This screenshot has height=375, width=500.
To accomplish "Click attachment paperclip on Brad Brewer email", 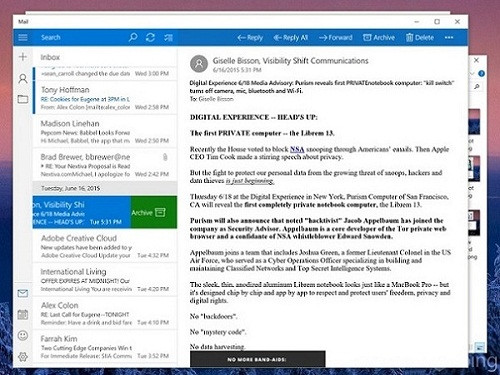I will click(x=165, y=157).
